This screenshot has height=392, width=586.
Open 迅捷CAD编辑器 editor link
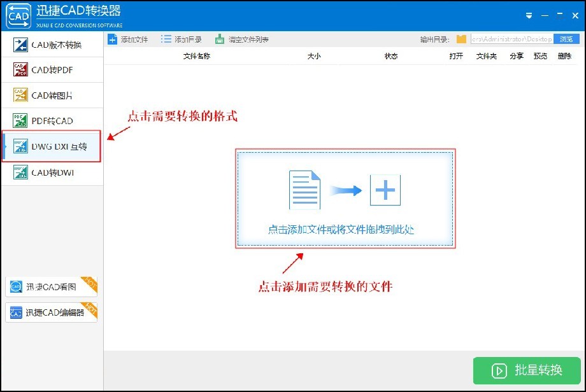[x=51, y=312]
